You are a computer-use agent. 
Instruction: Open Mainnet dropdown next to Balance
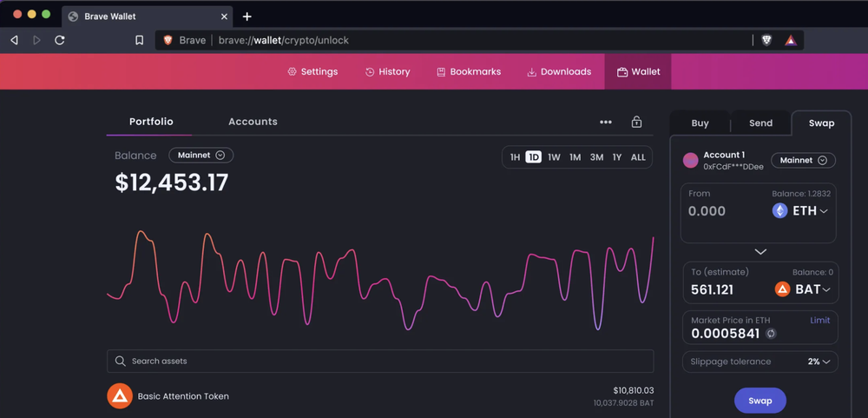pyautogui.click(x=201, y=156)
